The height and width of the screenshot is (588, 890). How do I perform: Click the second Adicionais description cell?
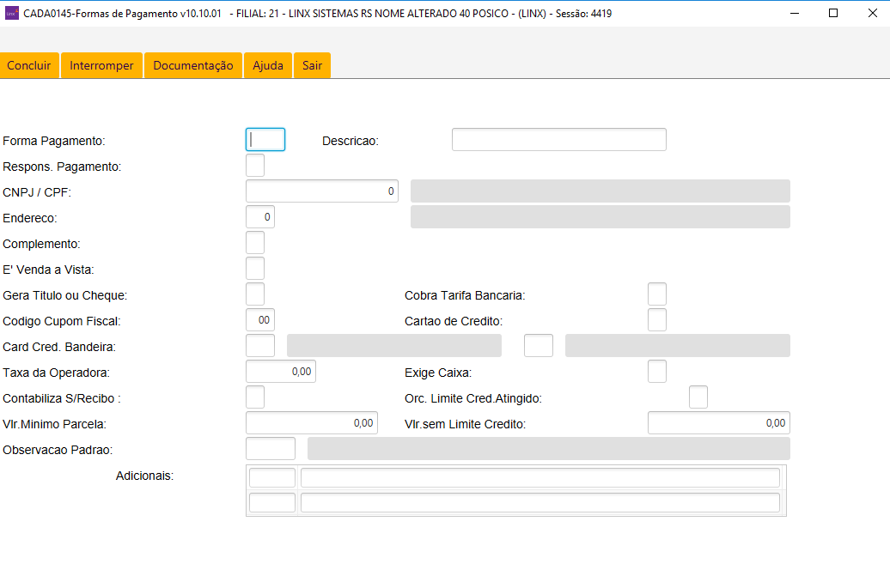[539, 502]
